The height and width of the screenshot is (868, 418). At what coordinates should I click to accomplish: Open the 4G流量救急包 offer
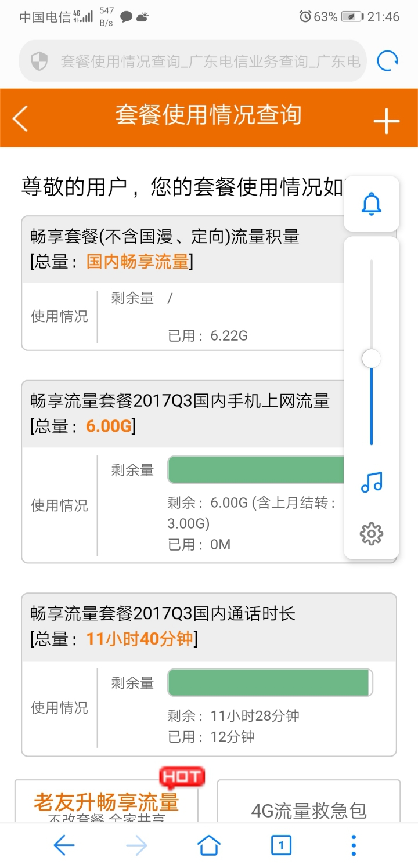point(309,810)
